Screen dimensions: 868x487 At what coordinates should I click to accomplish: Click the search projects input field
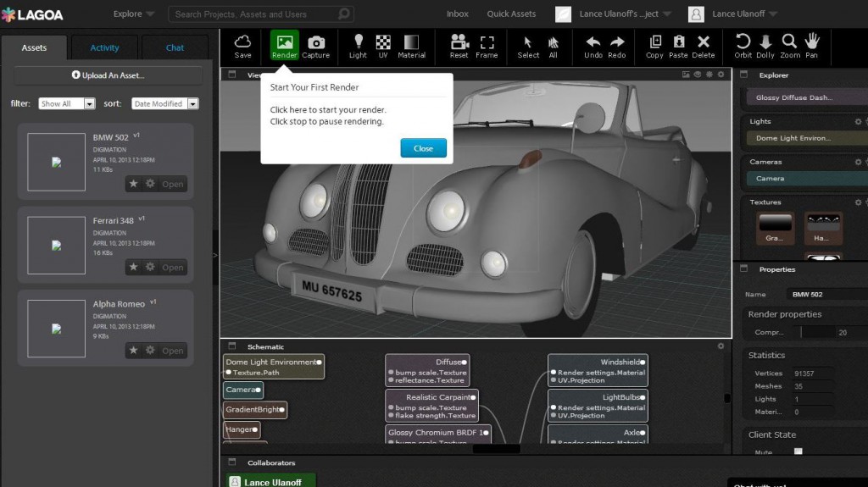[x=260, y=14]
